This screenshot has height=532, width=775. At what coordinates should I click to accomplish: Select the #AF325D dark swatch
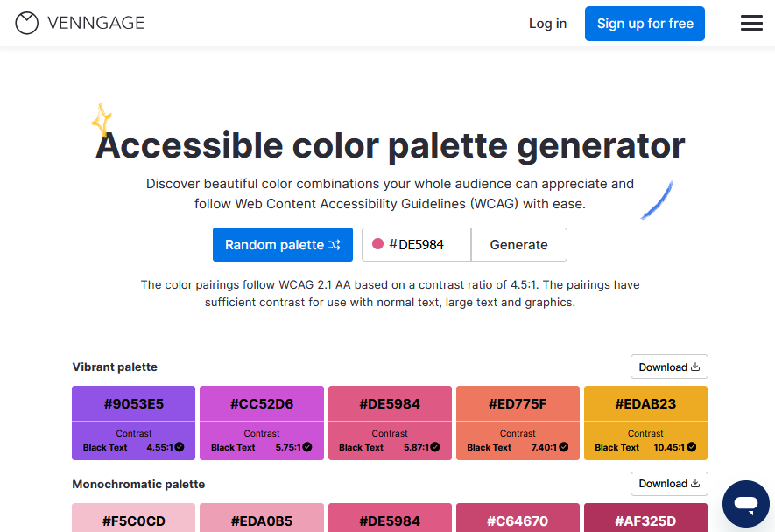[x=646, y=518]
